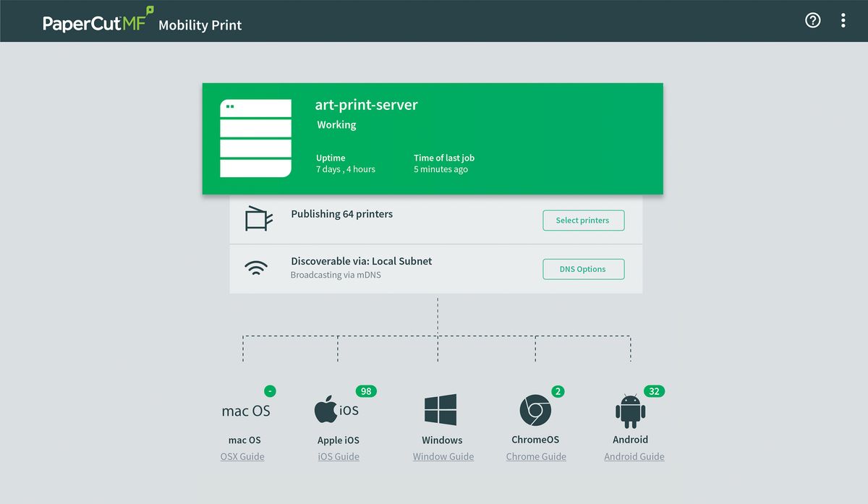Open DNS Options

[583, 269]
